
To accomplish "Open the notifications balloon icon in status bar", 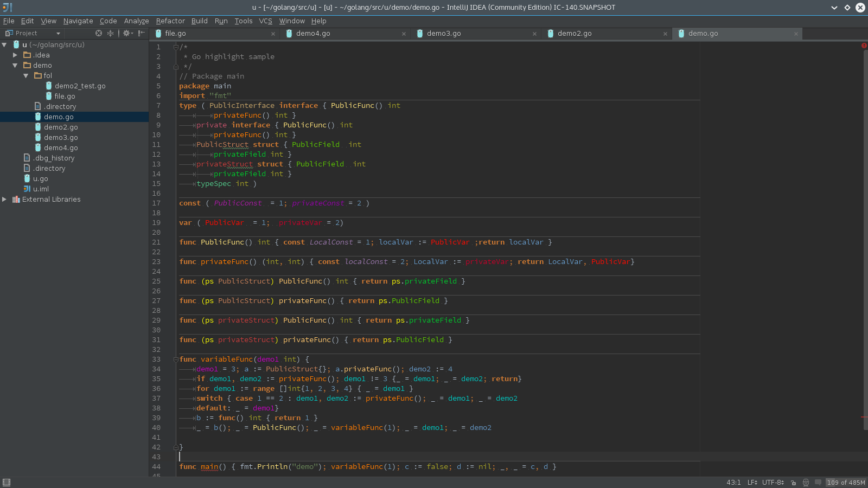I will tap(818, 482).
